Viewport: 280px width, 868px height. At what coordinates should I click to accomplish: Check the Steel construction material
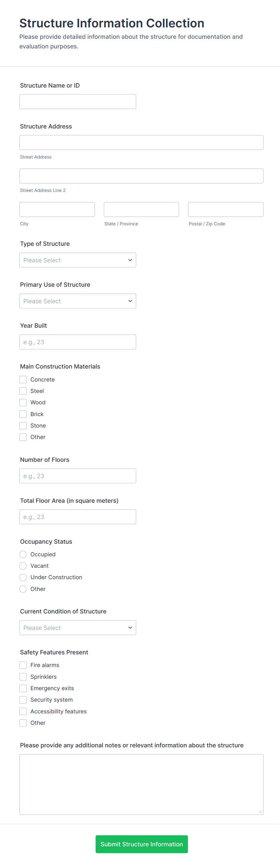point(23,391)
